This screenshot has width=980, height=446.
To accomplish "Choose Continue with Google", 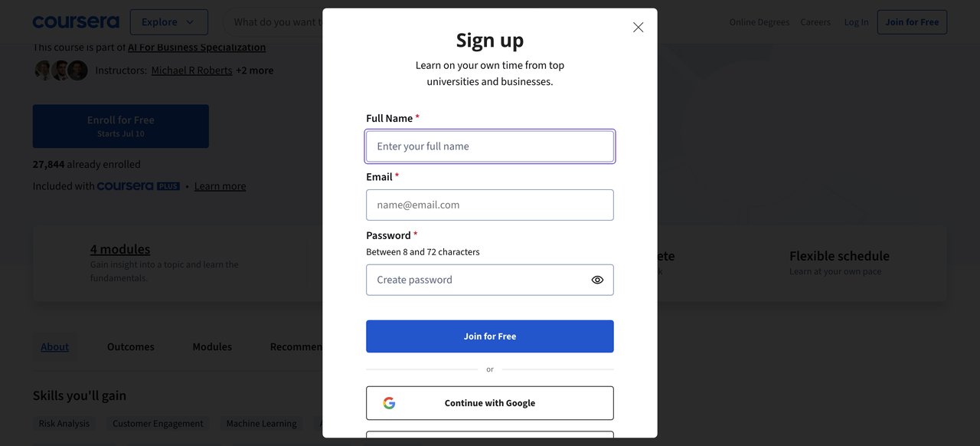I will coord(490,403).
